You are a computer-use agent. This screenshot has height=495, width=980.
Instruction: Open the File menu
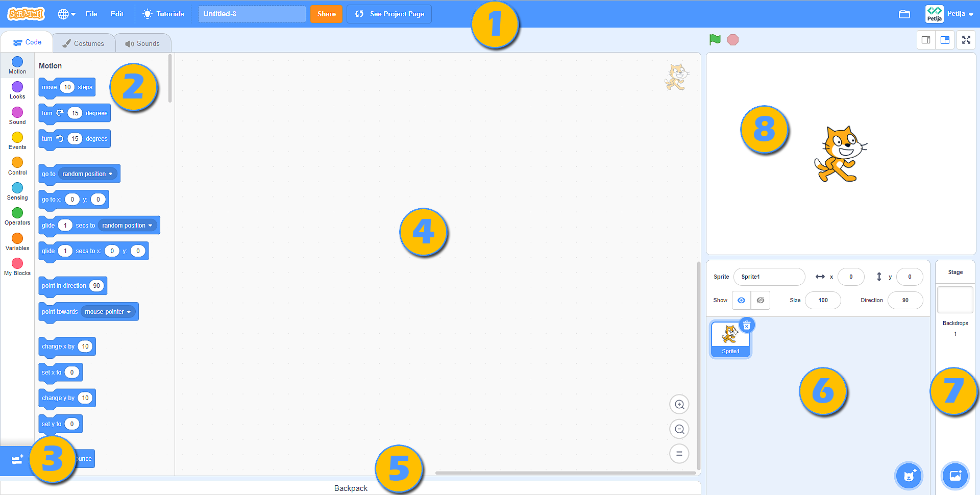[91, 14]
